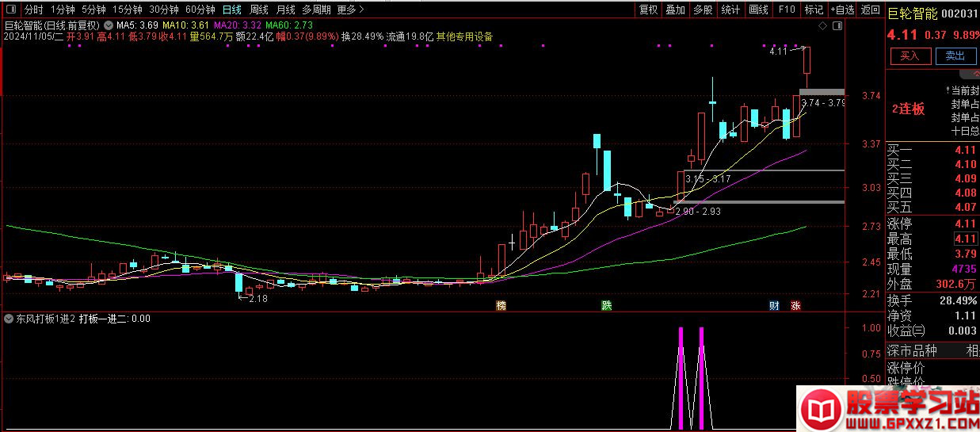Click the 2连板 label
The width and height of the screenshot is (980, 432).
pos(908,109)
